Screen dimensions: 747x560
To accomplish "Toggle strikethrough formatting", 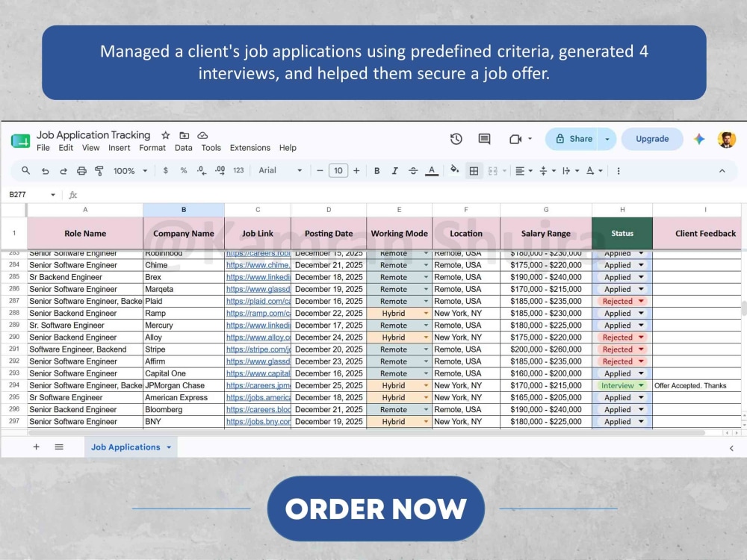I will pyautogui.click(x=413, y=170).
